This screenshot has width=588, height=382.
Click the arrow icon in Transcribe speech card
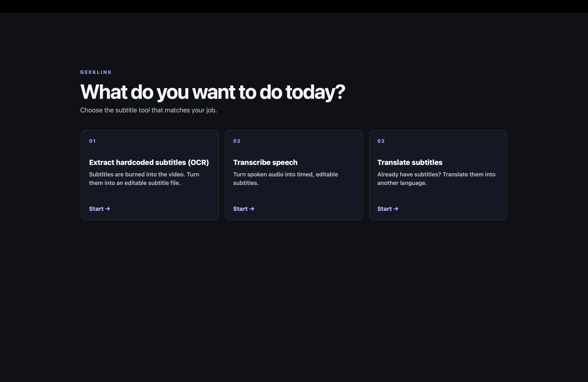tap(252, 209)
